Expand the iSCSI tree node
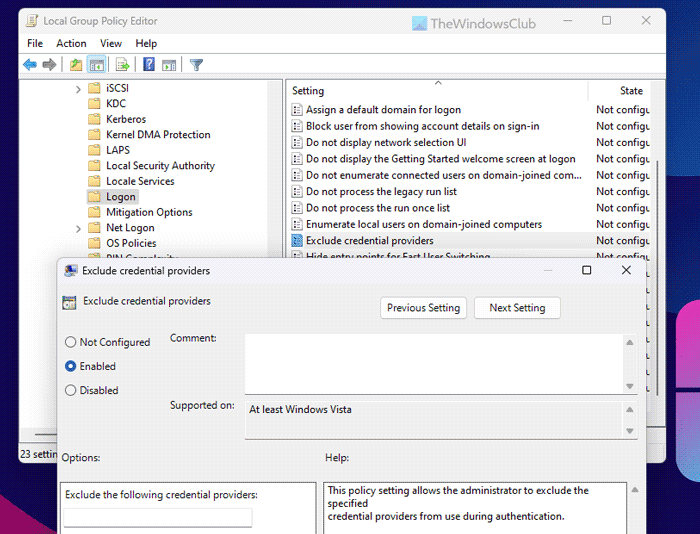Screen dimensions: 700x534 79,88
